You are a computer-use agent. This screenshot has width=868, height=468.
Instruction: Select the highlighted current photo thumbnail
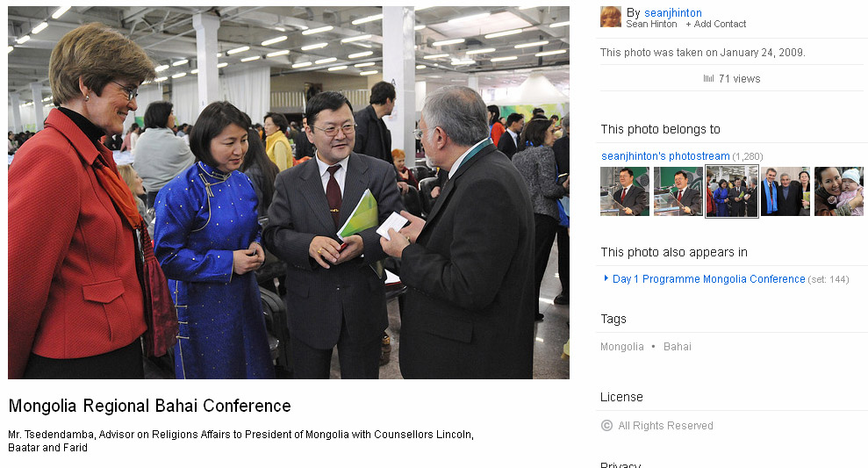tap(732, 191)
